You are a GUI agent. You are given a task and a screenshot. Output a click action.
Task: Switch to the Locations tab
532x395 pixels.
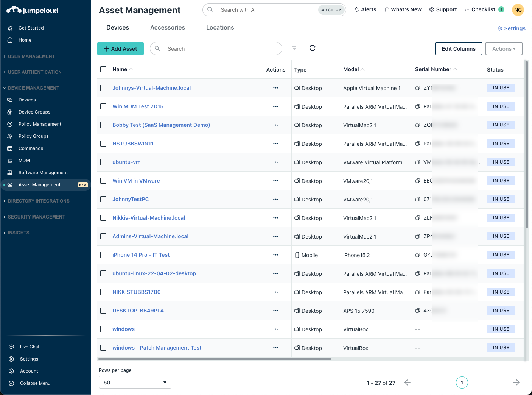[x=220, y=28]
